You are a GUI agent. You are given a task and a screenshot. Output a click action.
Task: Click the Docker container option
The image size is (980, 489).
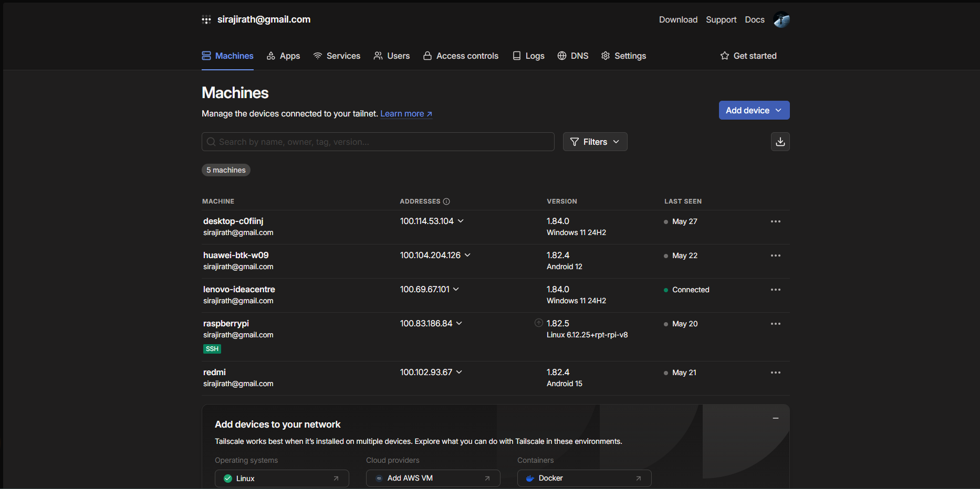click(x=585, y=479)
